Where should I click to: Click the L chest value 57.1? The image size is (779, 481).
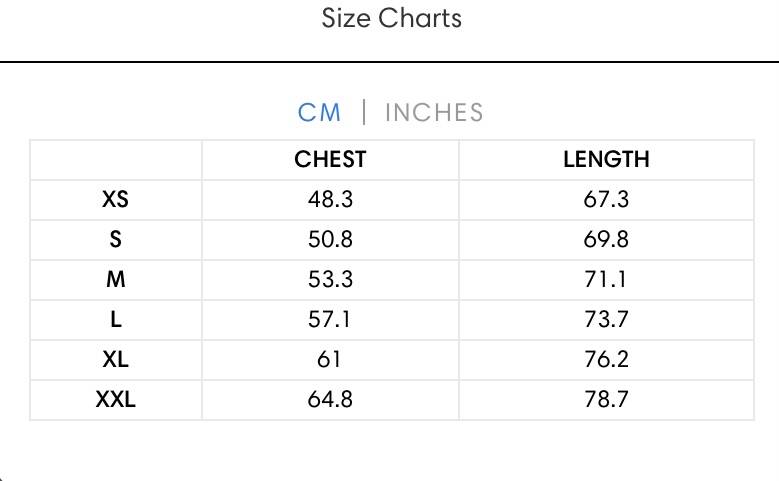(x=329, y=319)
